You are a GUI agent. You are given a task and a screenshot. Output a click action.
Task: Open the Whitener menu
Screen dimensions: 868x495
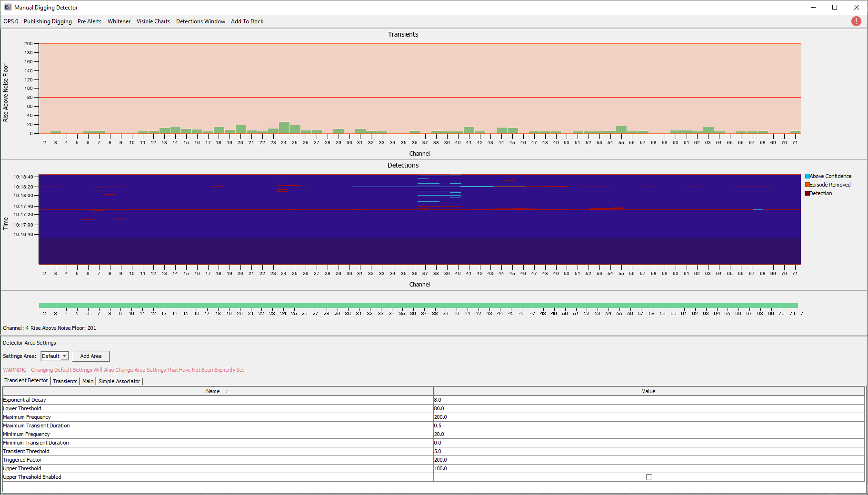tap(119, 21)
